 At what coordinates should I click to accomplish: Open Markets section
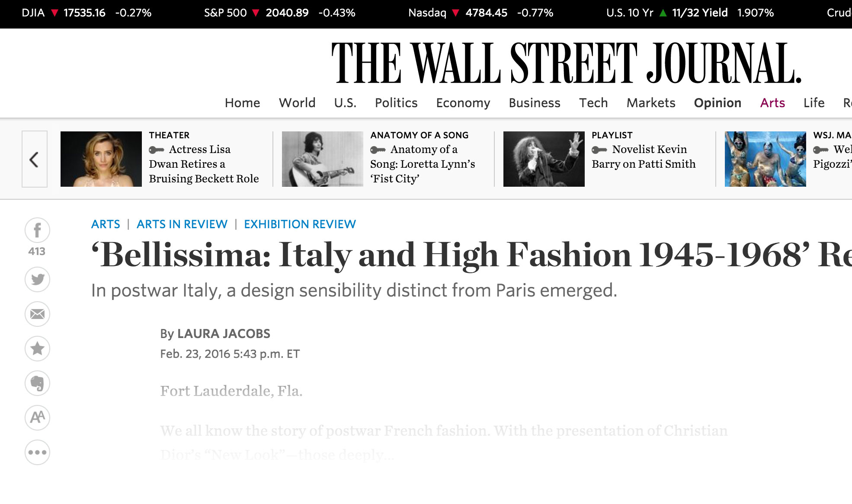651,103
